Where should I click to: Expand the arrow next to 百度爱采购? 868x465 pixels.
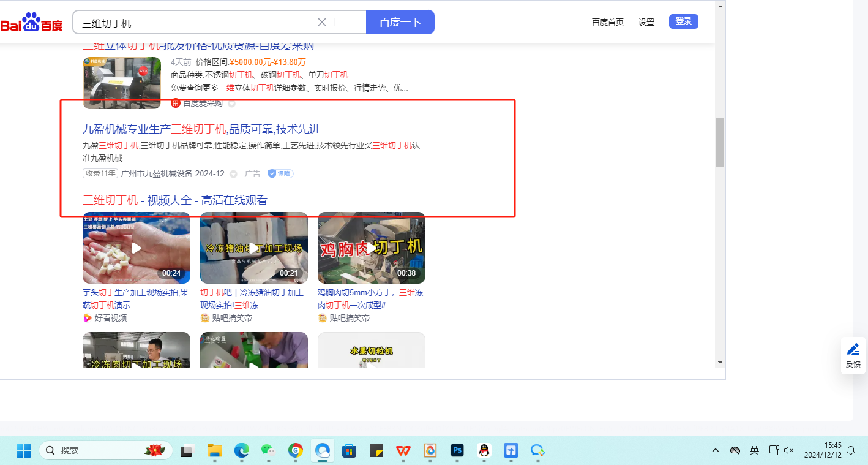(x=232, y=104)
